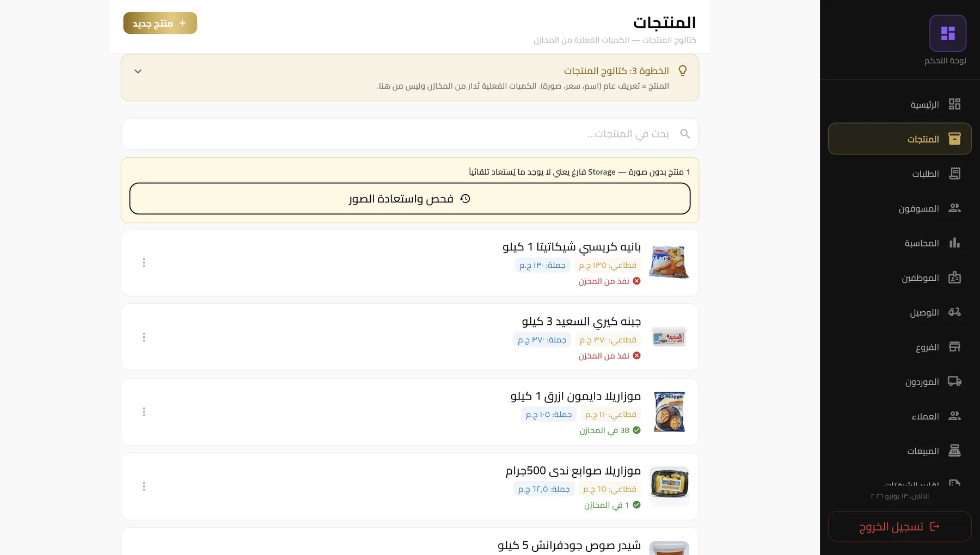The height and width of the screenshot is (555, 980).
Task: Click قطاعي ١٣٥ retail price tag
Action: pyautogui.click(x=608, y=265)
